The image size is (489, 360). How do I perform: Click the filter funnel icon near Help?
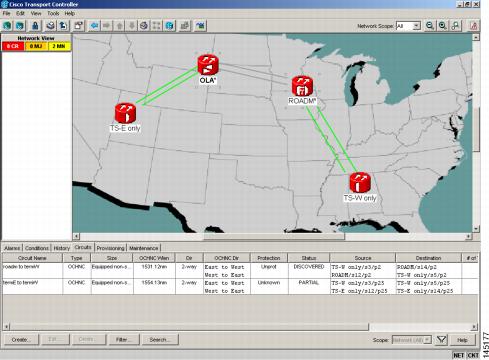coord(441,340)
